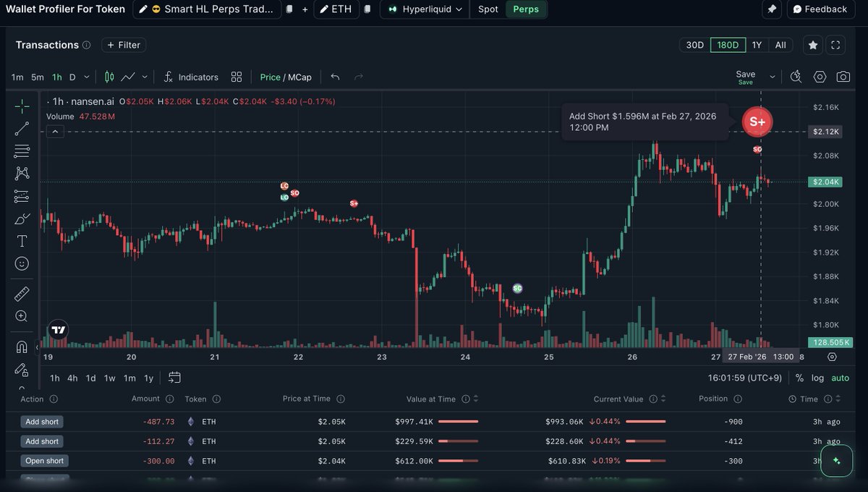Select the Measure ruler tool
This screenshot has height=492, width=868.
[21, 294]
